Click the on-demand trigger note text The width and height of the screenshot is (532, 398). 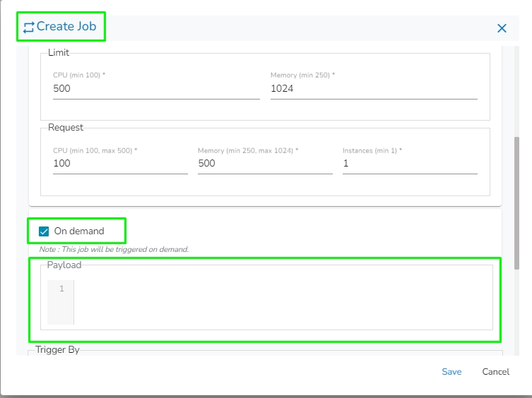pyautogui.click(x=114, y=249)
